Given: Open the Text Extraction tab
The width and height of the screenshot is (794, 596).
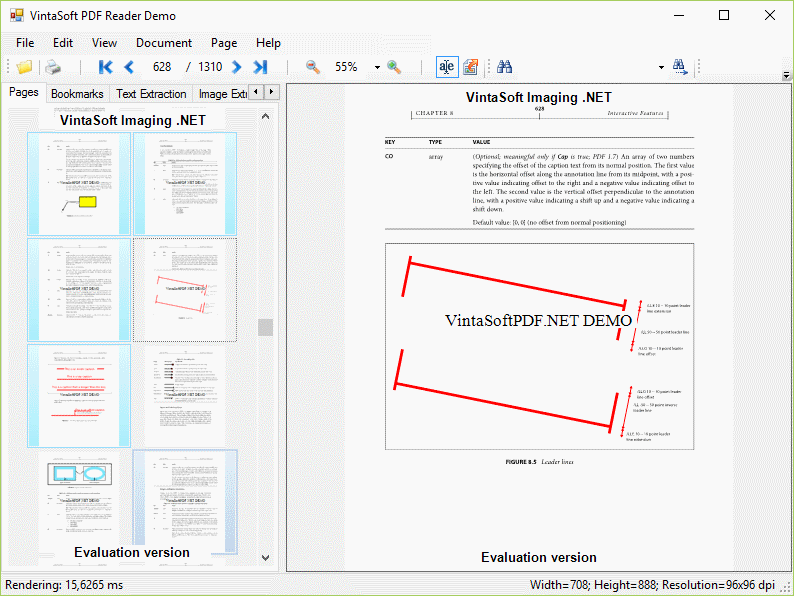Looking at the screenshot, I should point(151,94).
